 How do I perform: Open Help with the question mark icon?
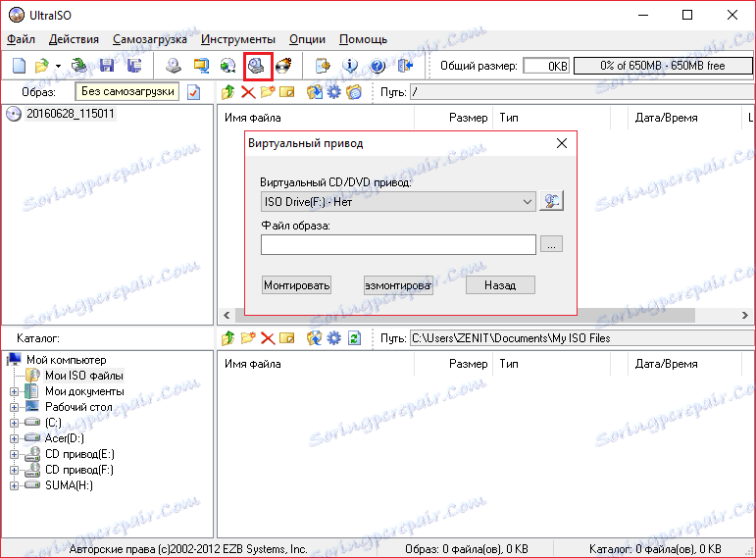378,66
